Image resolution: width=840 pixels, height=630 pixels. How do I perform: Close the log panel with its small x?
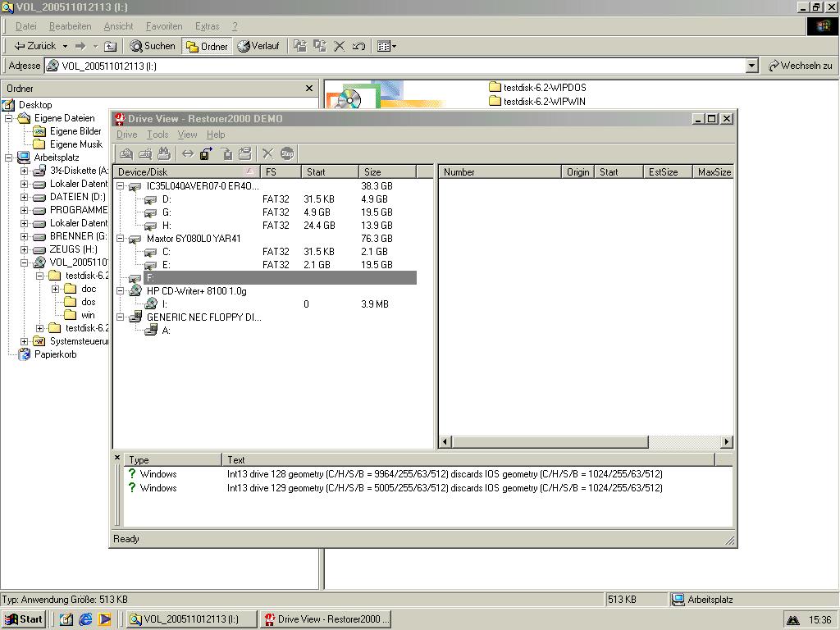pos(117,458)
